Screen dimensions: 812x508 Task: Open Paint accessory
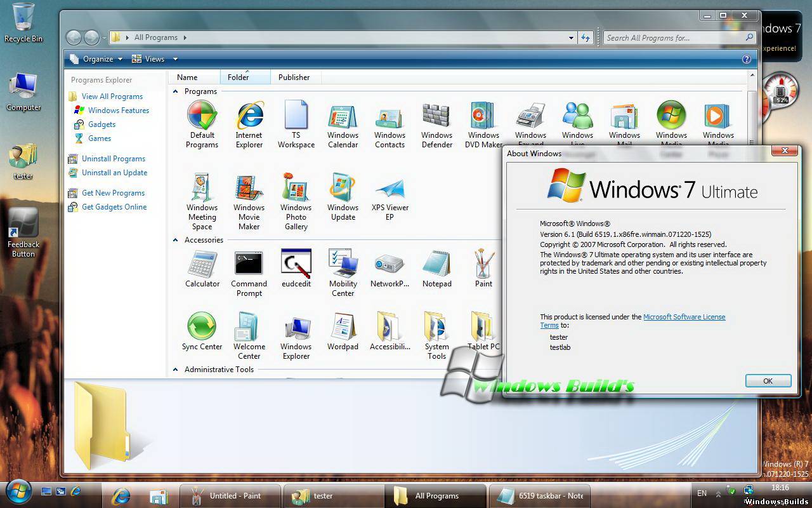point(483,269)
